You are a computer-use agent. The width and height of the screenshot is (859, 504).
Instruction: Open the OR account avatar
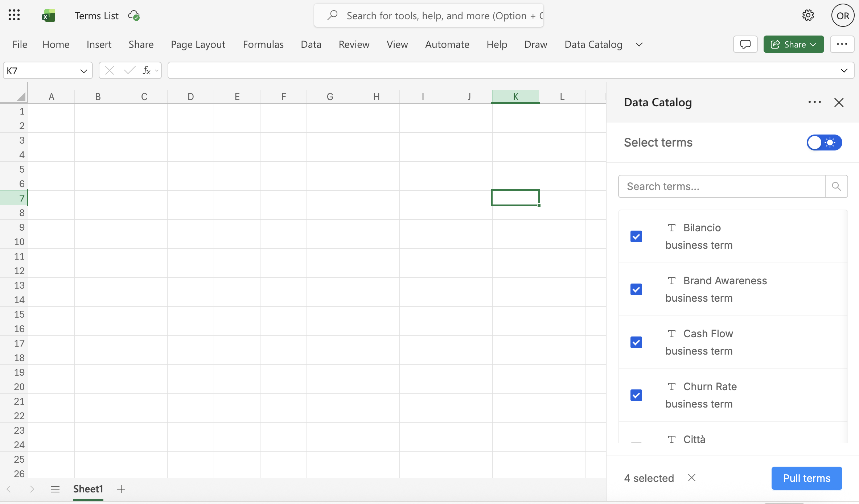843,16
